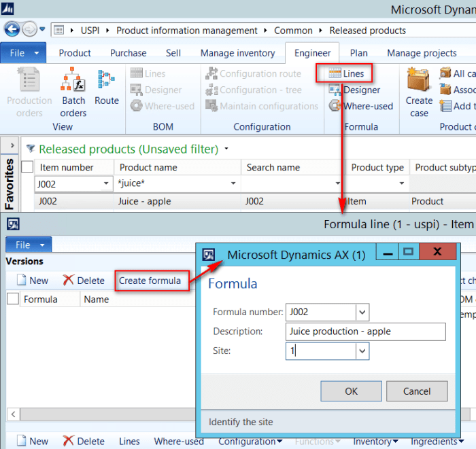The image size is (476, 449).
Task: Click Create case icon
Action: (419, 92)
